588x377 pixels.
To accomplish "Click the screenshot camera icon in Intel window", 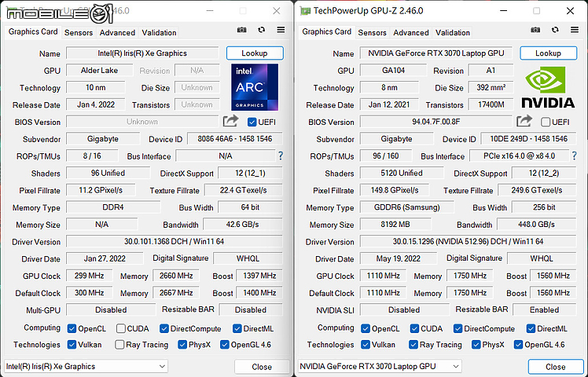I will [x=242, y=30].
